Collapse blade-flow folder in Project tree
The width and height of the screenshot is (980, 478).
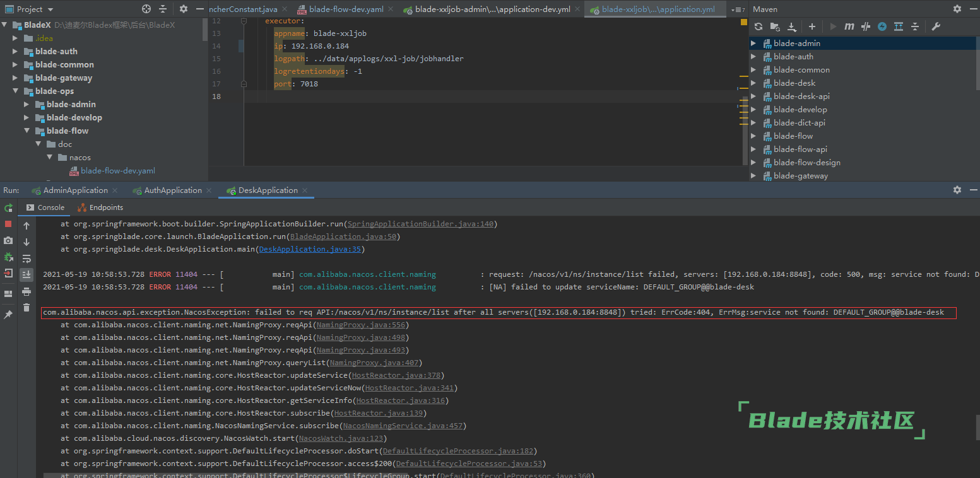[x=27, y=131]
